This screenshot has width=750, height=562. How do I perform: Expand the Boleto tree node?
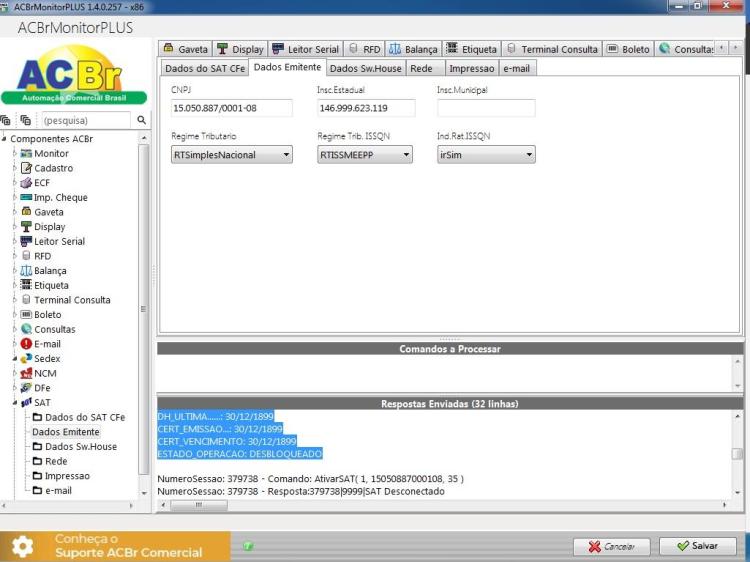15,315
